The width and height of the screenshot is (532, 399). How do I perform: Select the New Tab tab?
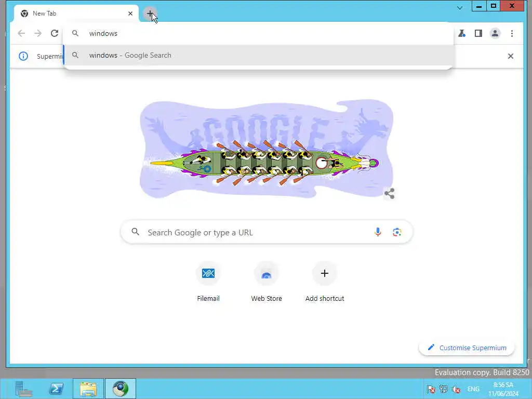pos(77,14)
